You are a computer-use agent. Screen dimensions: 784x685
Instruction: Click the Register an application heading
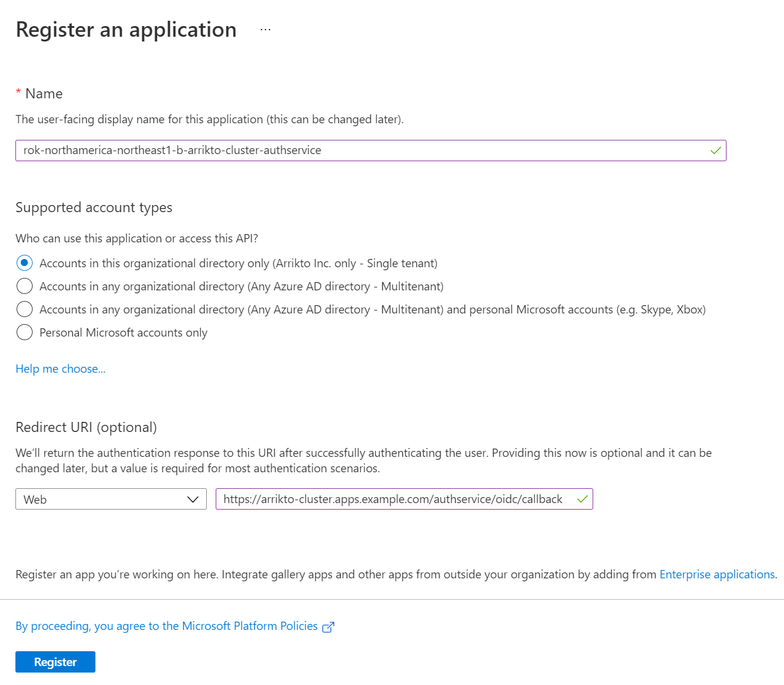pos(126,30)
